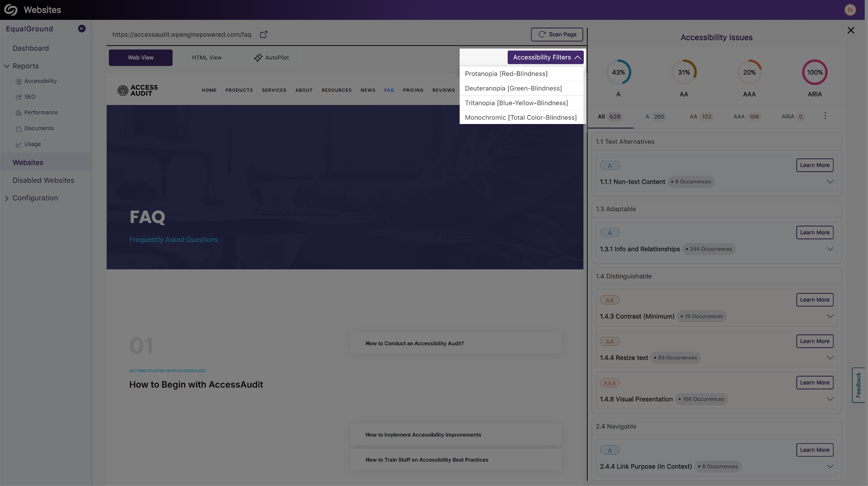Open the Documents report in sidebar
868x486 pixels.
39,128
